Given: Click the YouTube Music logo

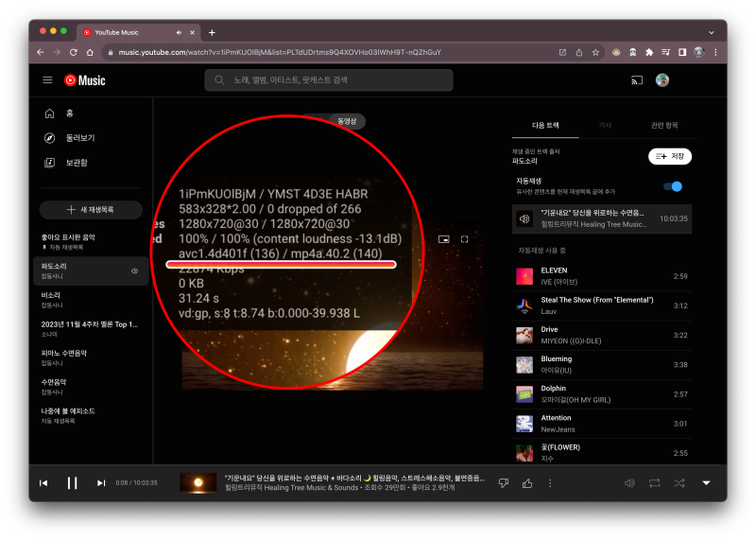Looking at the screenshot, I should 85,80.
